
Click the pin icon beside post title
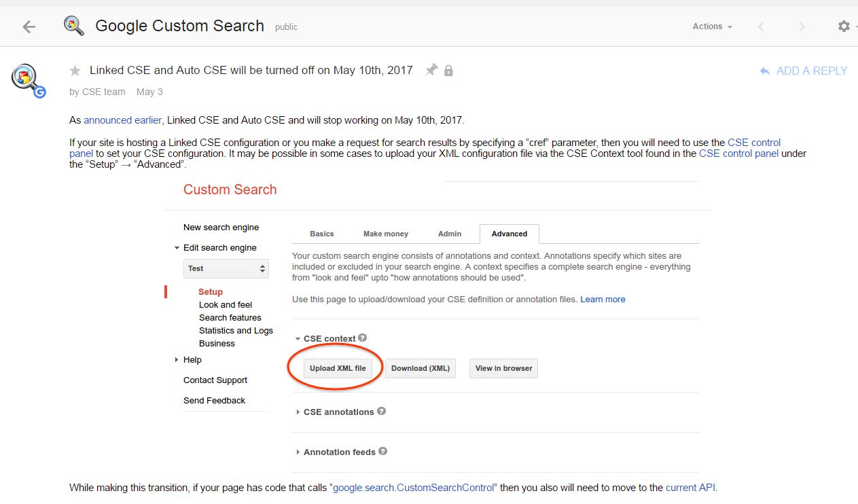(431, 70)
